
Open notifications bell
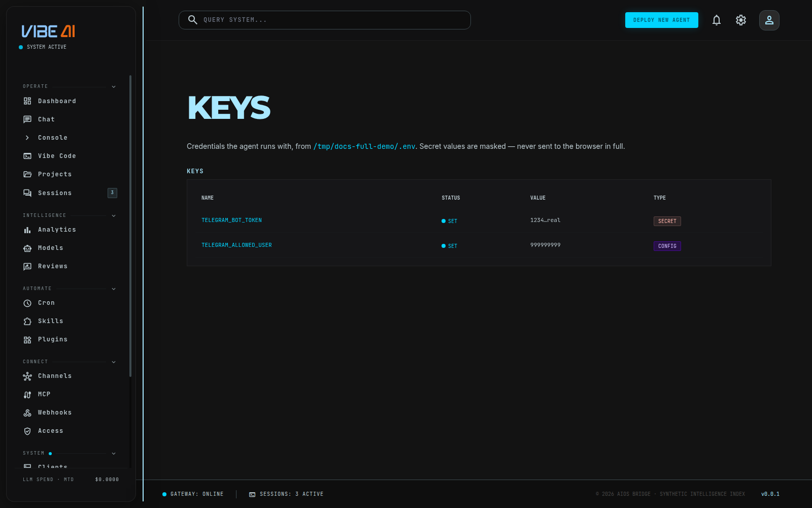coord(717,20)
